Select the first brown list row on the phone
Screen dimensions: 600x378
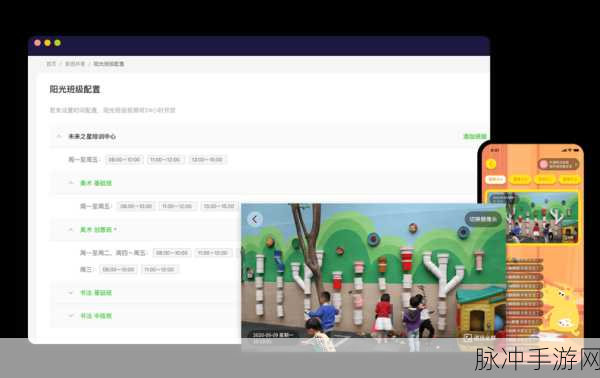point(525,261)
